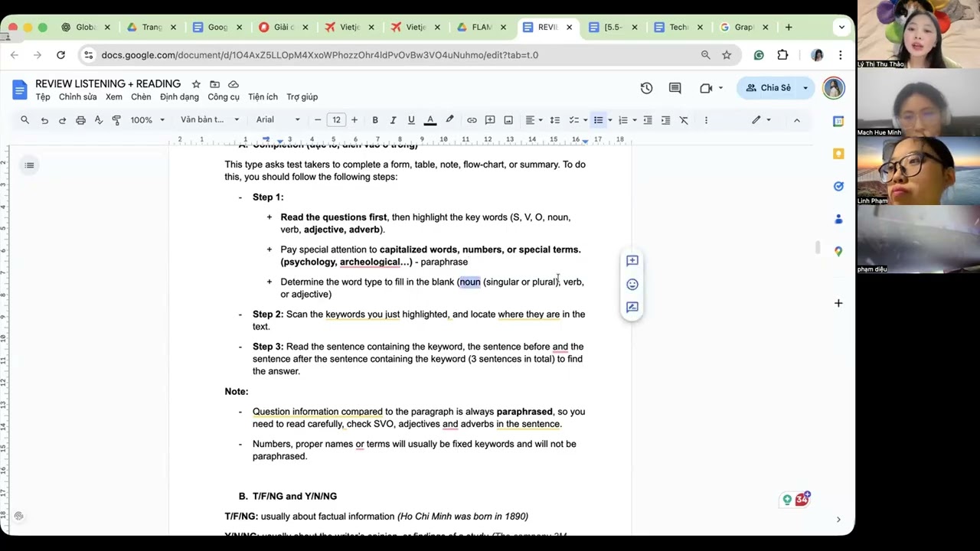Increase the indent
The image size is (980, 551).
pos(665,120)
